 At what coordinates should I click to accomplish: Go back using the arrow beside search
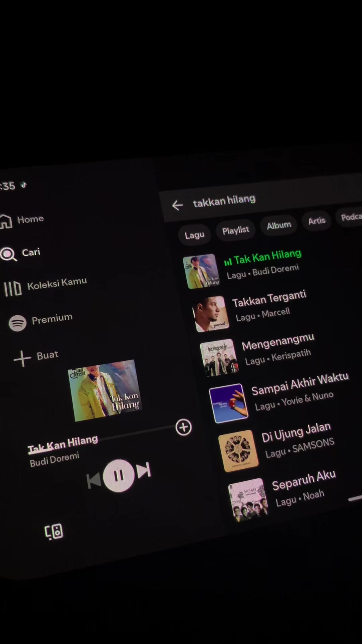coord(177,205)
